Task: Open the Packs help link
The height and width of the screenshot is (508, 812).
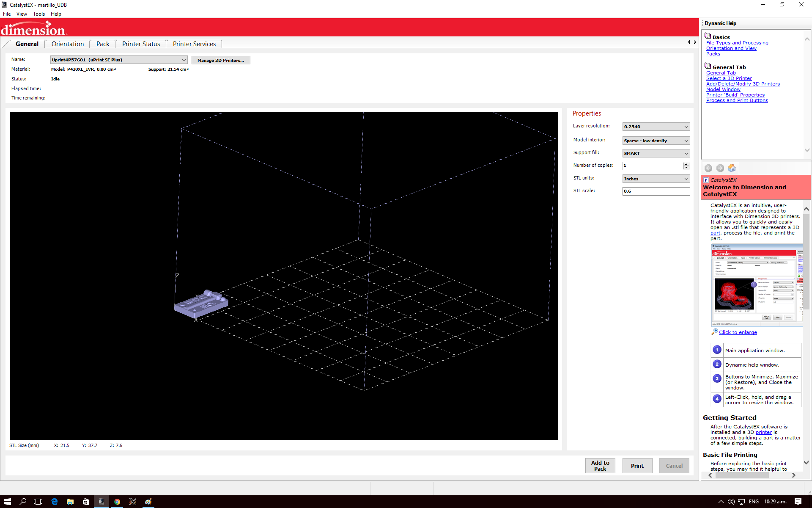Action: click(x=713, y=54)
